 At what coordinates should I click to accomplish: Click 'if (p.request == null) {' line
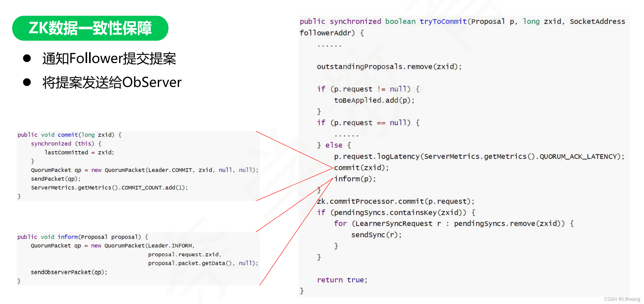tap(368, 123)
